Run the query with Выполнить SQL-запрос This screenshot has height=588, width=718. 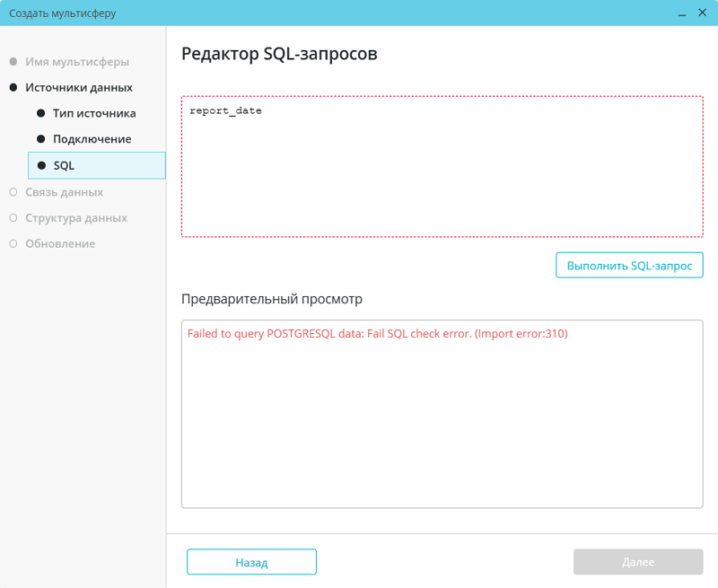pos(629,267)
